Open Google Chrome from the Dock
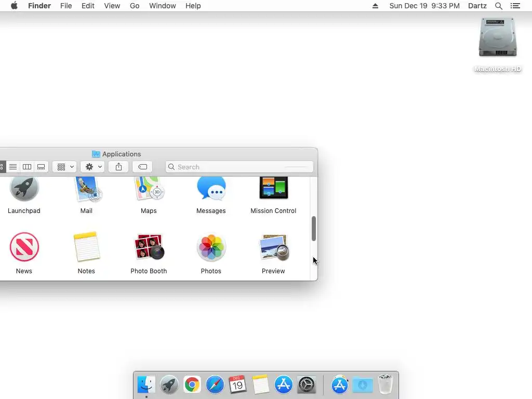The width and height of the screenshot is (532, 399). pyautogui.click(x=192, y=384)
